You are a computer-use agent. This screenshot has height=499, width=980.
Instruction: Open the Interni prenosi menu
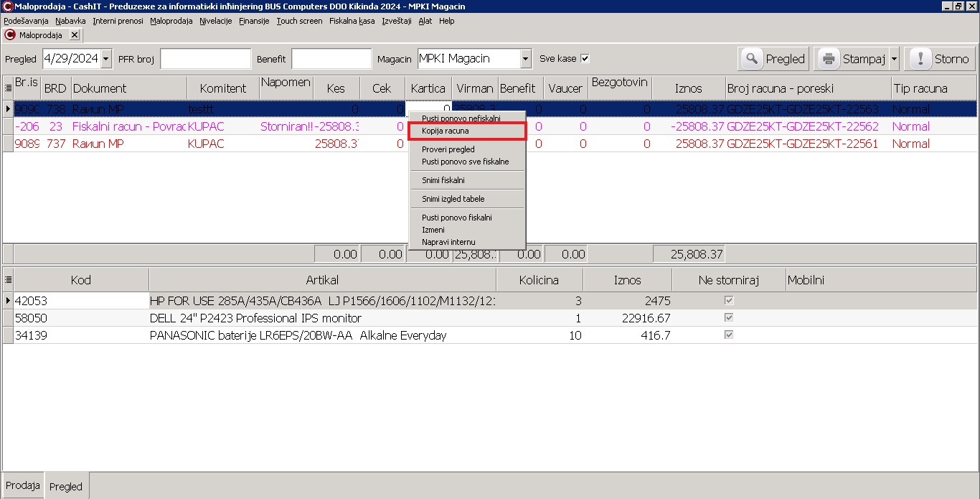tap(118, 21)
